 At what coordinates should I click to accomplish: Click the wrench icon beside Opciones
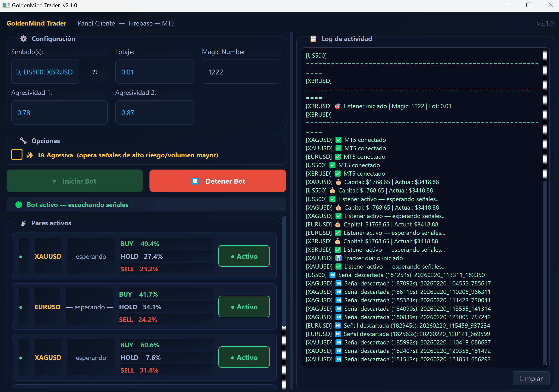coord(23,141)
